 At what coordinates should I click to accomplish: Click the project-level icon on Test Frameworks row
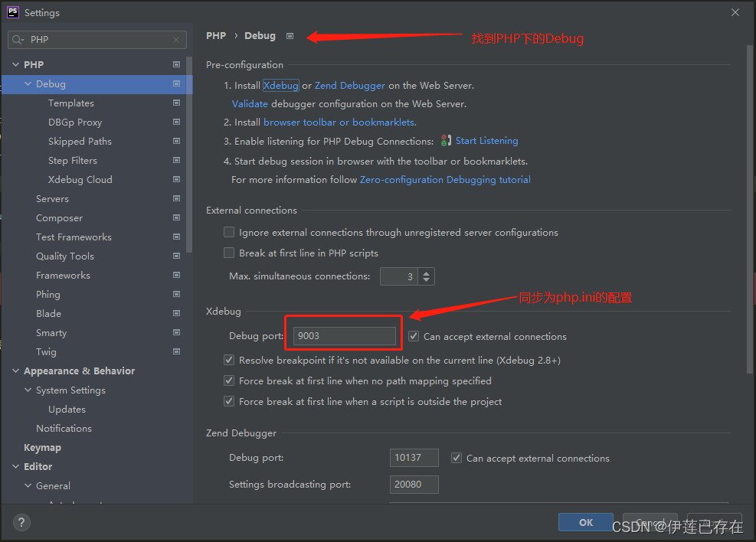(x=176, y=237)
